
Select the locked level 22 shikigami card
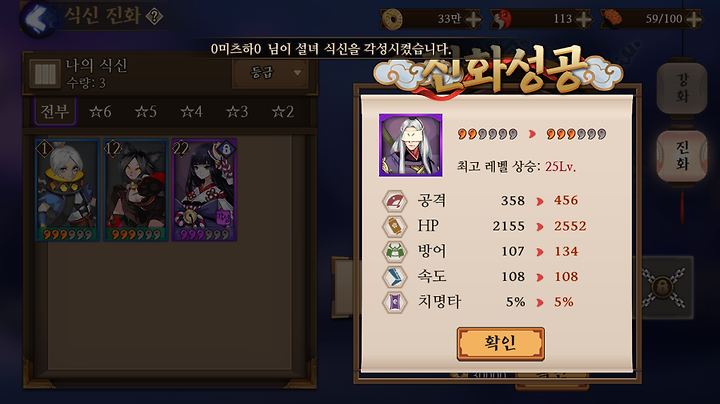pyautogui.click(x=204, y=190)
